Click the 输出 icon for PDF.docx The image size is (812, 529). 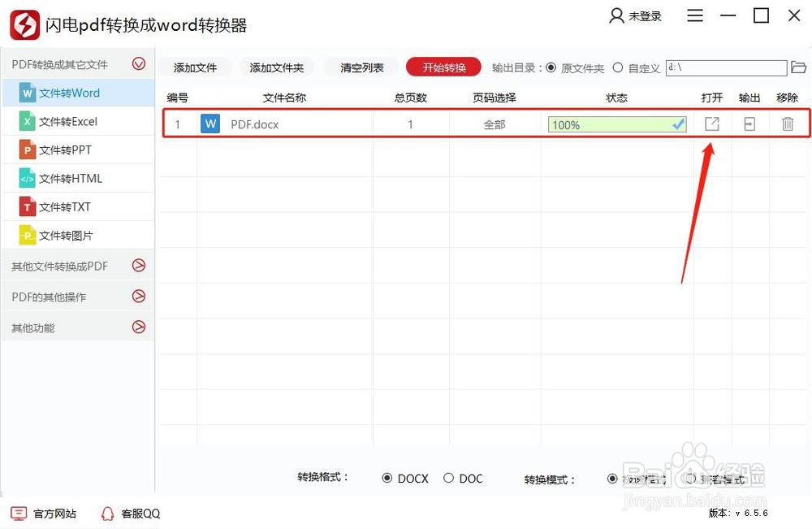749,124
